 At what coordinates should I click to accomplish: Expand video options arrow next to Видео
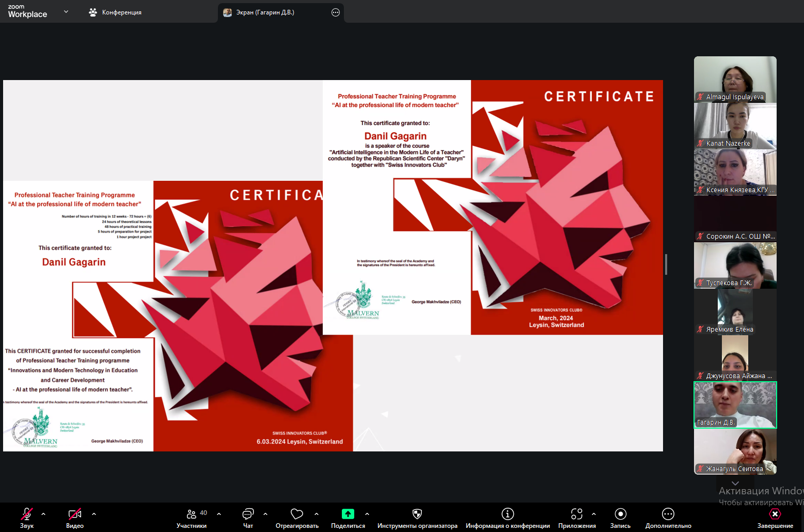click(94, 514)
